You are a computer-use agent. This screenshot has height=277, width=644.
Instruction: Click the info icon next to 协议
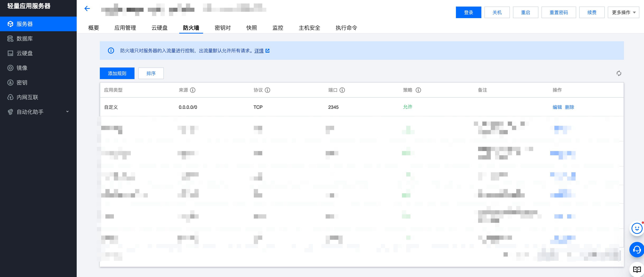tap(267, 90)
